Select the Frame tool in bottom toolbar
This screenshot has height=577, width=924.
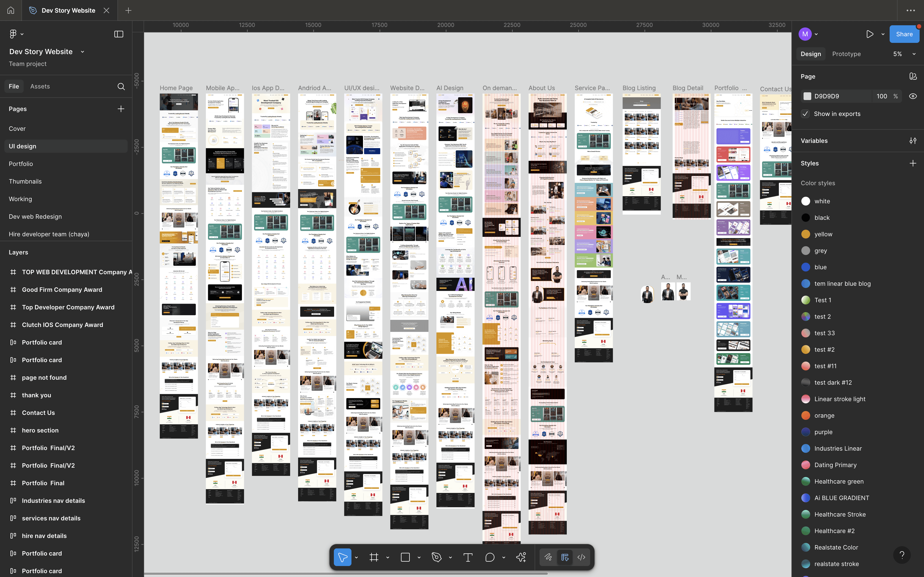coord(374,557)
